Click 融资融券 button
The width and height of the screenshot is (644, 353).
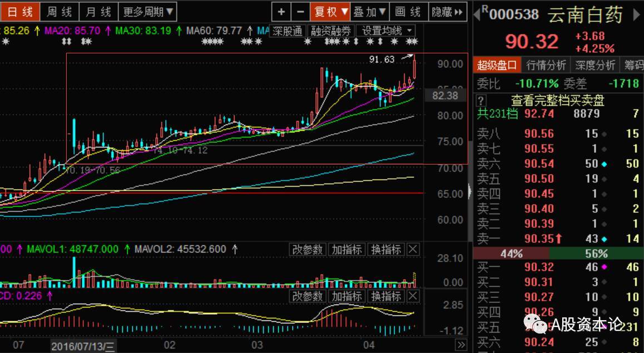tap(331, 31)
